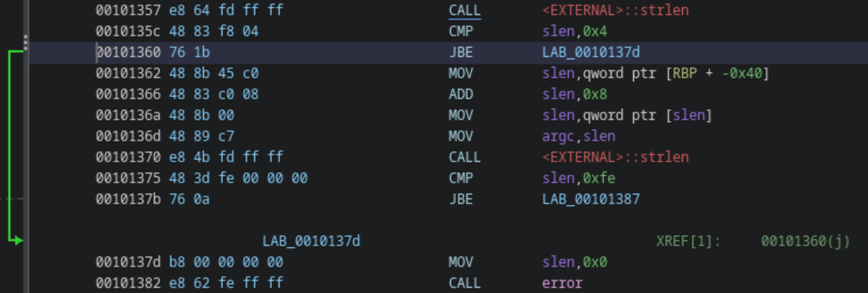The width and height of the screenshot is (868, 293).
Task: Open the error function call target
Action: [563, 283]
